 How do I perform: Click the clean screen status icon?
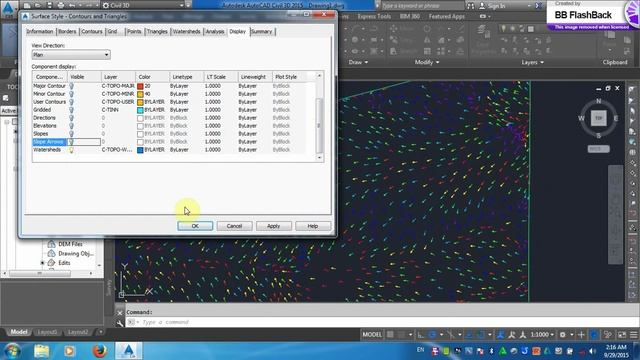click(622, 335)
